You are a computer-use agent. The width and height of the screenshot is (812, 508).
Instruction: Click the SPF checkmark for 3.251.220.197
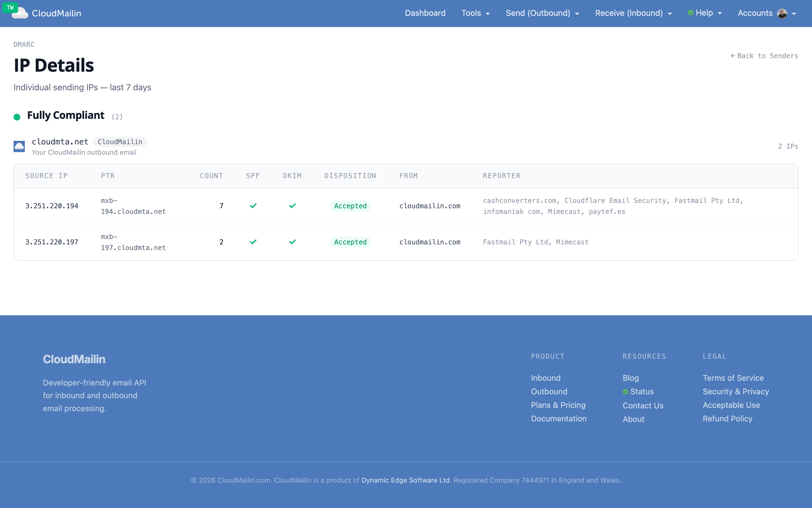253,242
